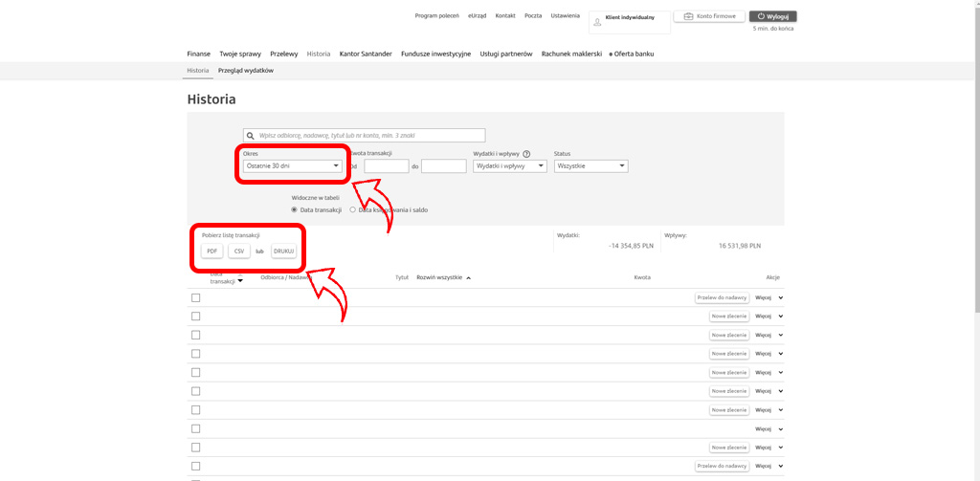Select Data księgowania i saldo radio option
The image size is (980, 481).
click(x=353, y=209)
